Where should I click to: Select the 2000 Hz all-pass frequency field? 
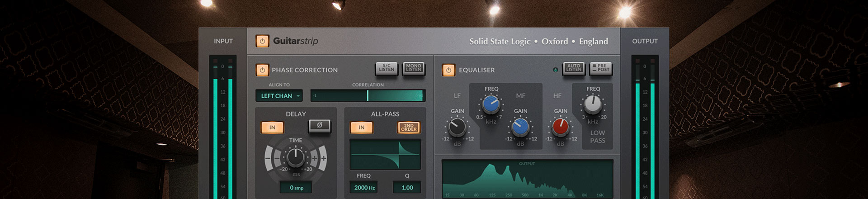(x=363, y=188)
